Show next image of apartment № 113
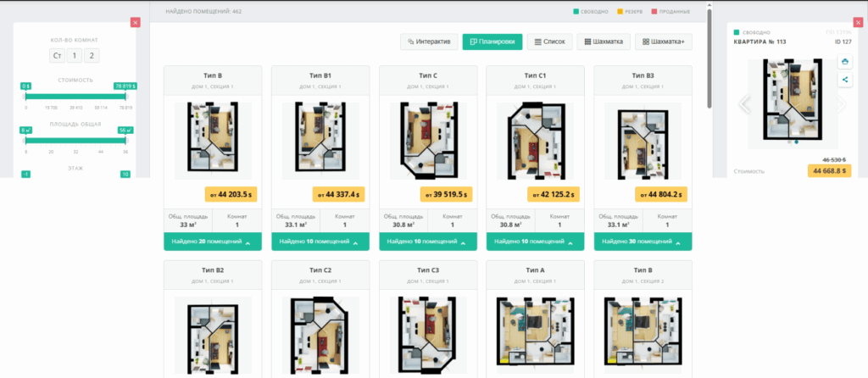868x378 pixels. pos(842,104)
